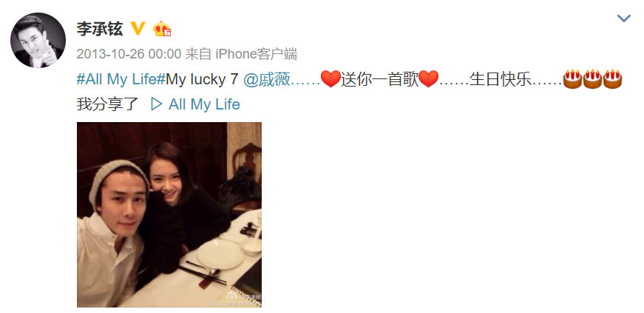
Task: Open the post options chevron menu
Action: tap(623, 18)
